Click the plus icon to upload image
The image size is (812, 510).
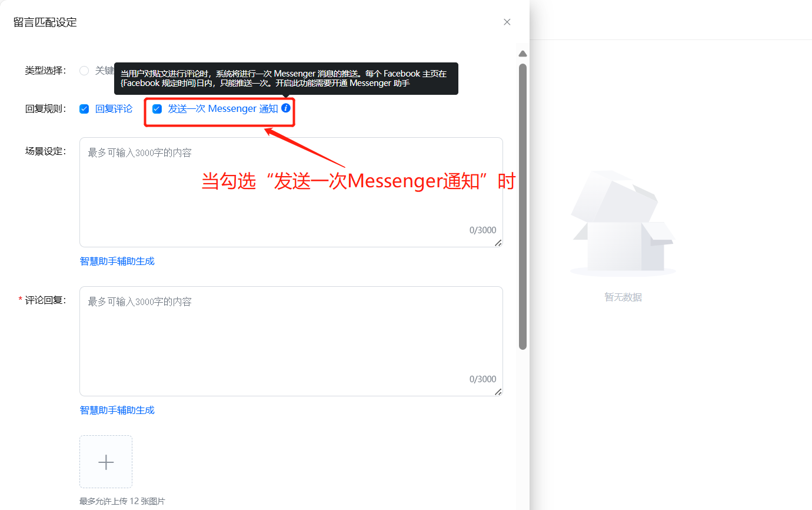coord(106,462)
